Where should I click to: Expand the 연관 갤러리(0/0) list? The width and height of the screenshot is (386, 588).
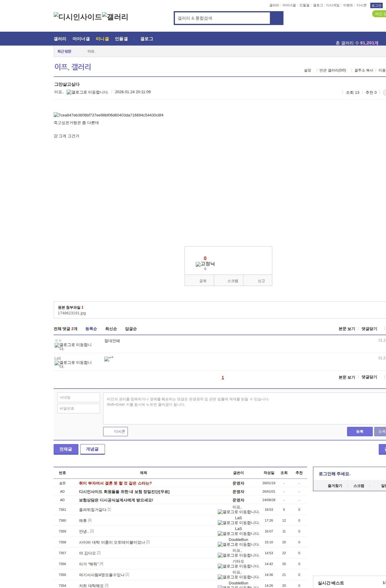point(332,70)
